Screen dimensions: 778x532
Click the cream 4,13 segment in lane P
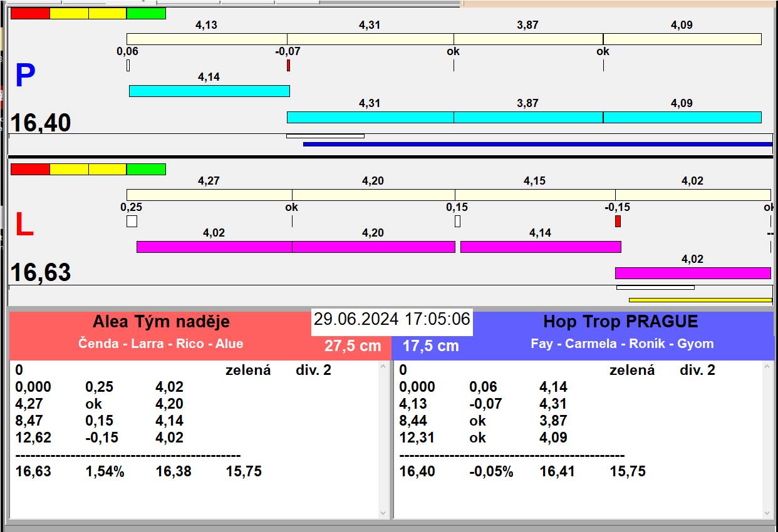point(207,39)
